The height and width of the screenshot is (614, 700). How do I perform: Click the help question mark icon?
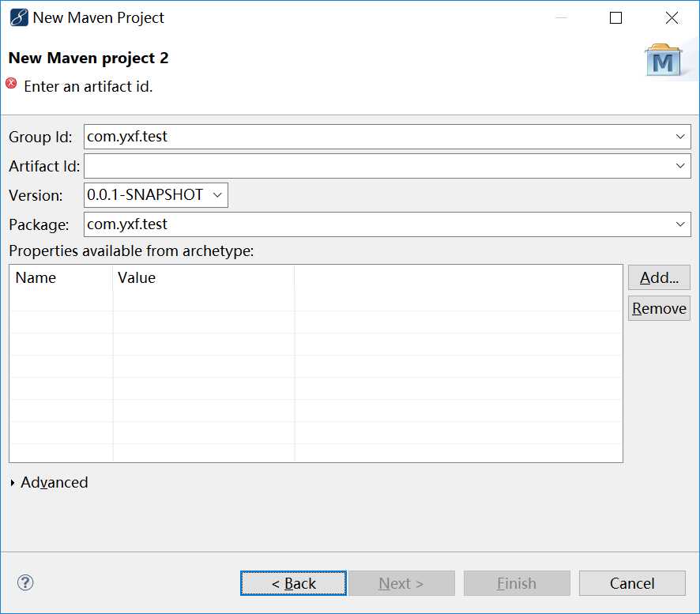[25, 583]
